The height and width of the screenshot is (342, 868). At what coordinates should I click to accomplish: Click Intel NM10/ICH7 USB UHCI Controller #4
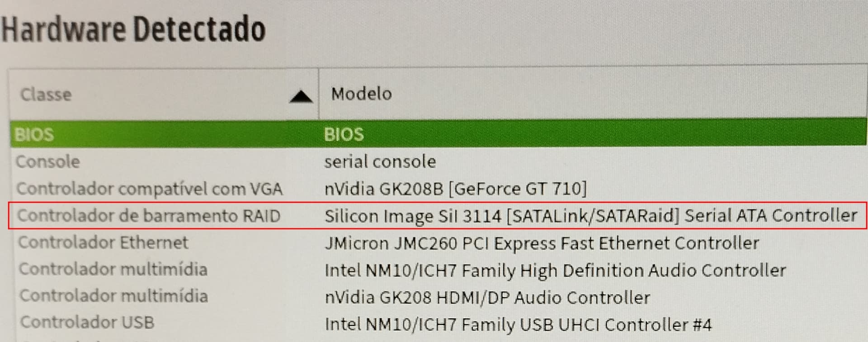(x=518, y=324)
